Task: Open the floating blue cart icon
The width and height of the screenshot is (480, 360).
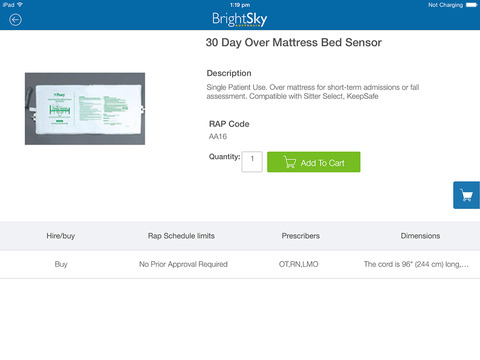Action: 467,195
